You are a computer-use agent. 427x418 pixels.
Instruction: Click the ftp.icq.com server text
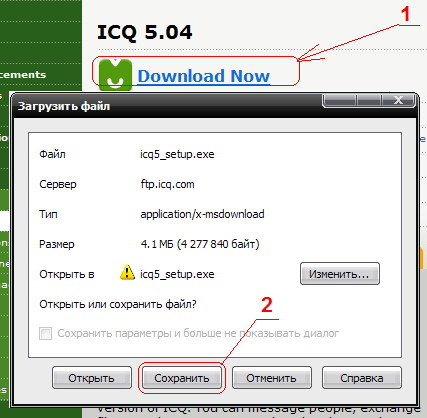pos(167,184)
